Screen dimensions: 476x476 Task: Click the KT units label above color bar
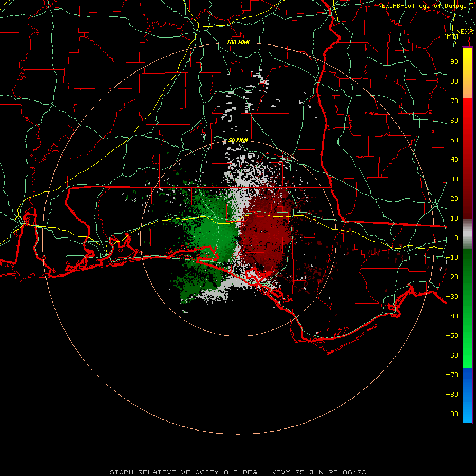pos(452,37)
